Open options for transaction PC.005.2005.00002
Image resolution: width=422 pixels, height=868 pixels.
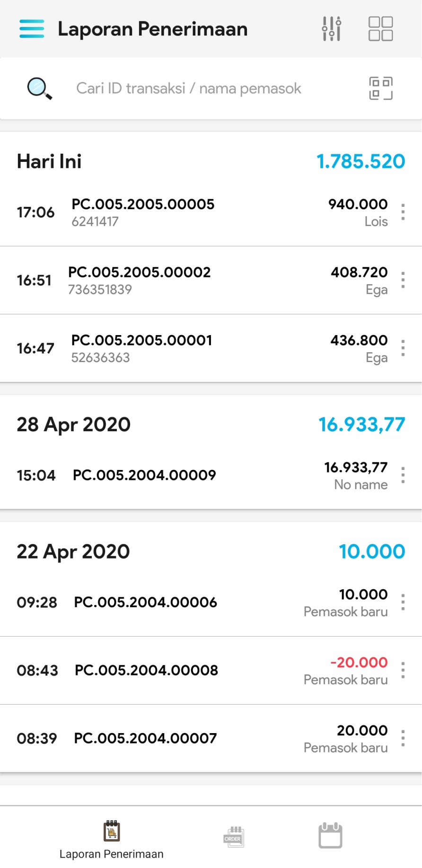click(x=403, y=280)
